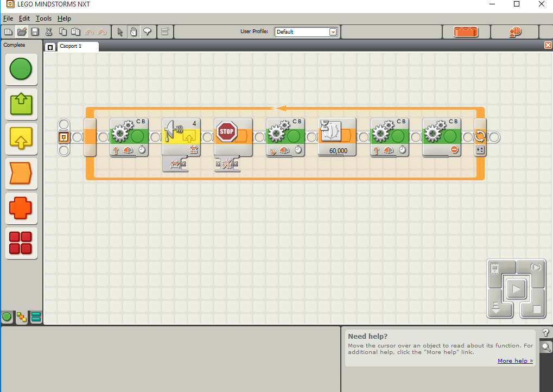
Task: Click the Create My Block toolbar icon
Action: point(164,31)
